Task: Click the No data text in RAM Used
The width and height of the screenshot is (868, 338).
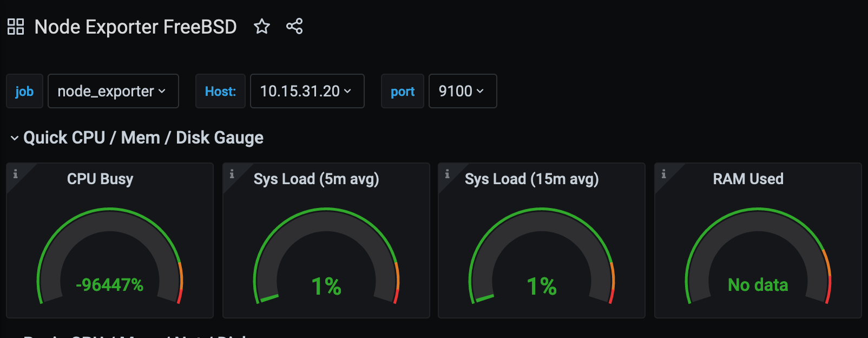Action: coord(758,284)
